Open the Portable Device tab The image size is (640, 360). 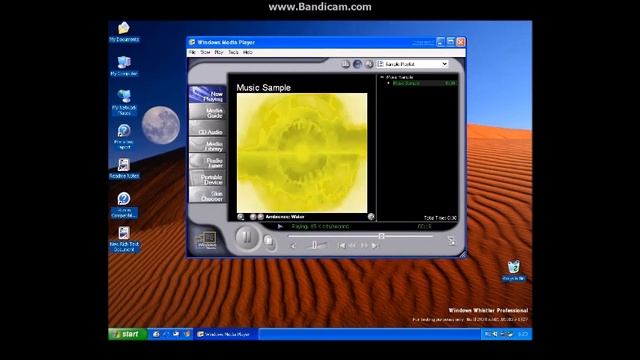click(x=207, y=179)
